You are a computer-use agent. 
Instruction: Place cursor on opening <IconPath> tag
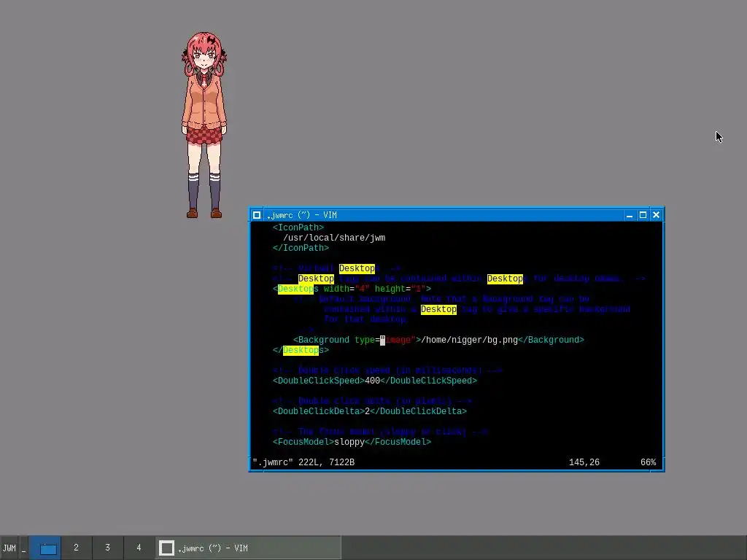click(298, 227)
